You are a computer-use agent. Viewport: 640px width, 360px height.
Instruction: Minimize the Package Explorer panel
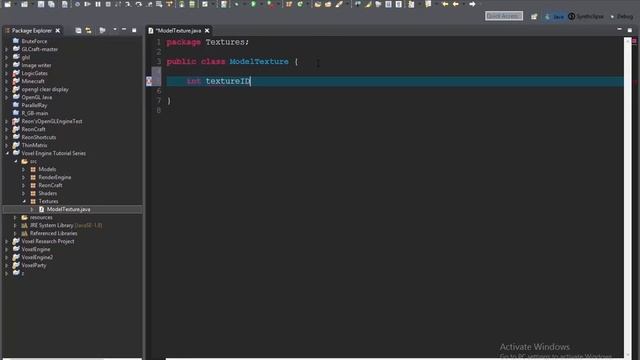tap(124, 30)
